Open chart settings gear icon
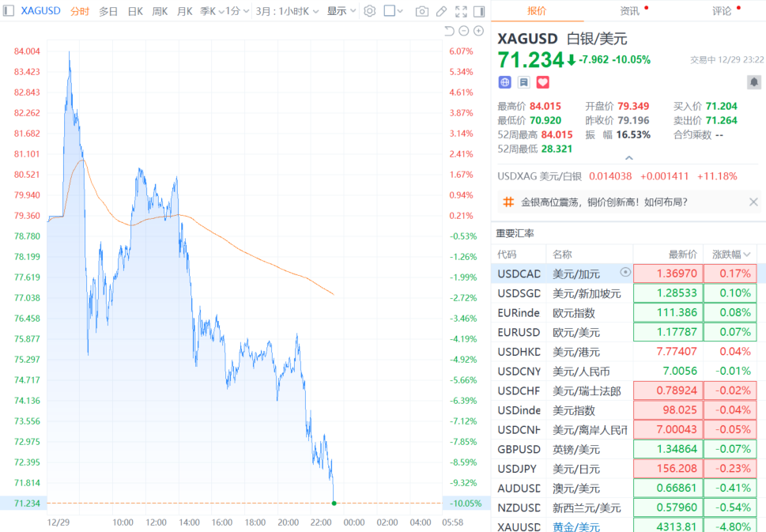 370,11
